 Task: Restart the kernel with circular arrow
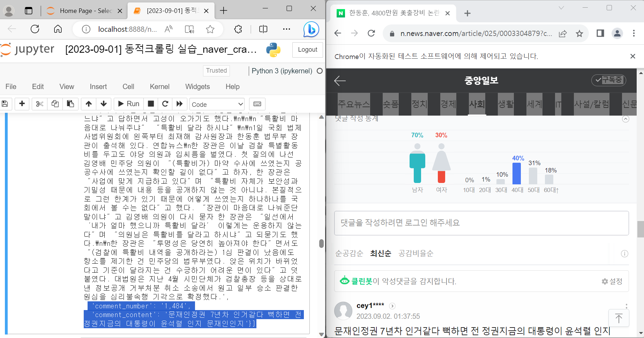tap(165, 104)
